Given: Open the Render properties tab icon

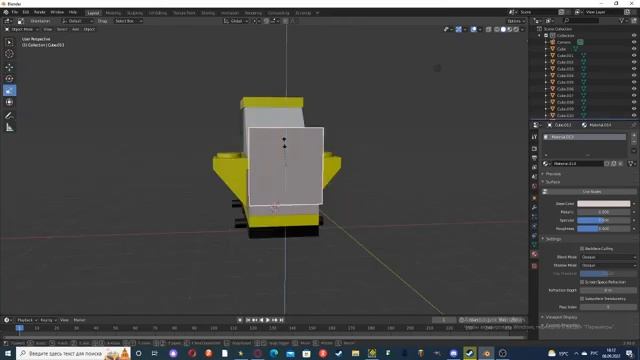Looking at the screenshot, I should (x=534, y=149).
